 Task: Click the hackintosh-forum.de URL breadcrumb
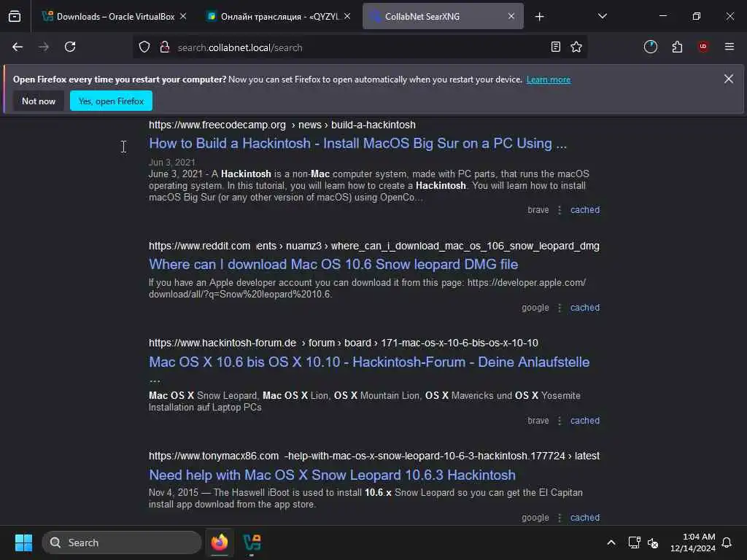[x=344, y=343]
